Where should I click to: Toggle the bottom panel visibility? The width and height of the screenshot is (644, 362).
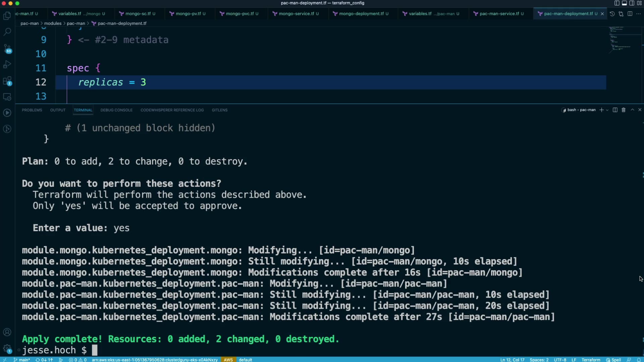[x=624, y=3]
